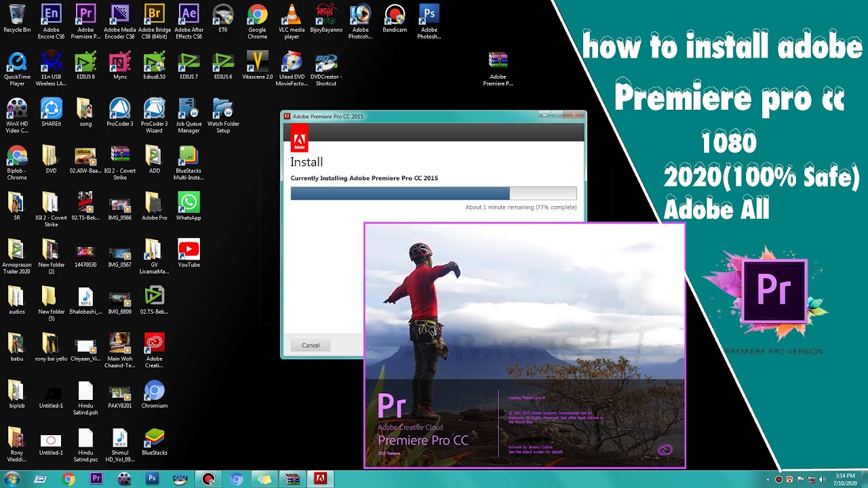The image size is (868, 488).
Task: Launch Adobe Encore CS6 from the desktop
Action: (x=51, y=20)
